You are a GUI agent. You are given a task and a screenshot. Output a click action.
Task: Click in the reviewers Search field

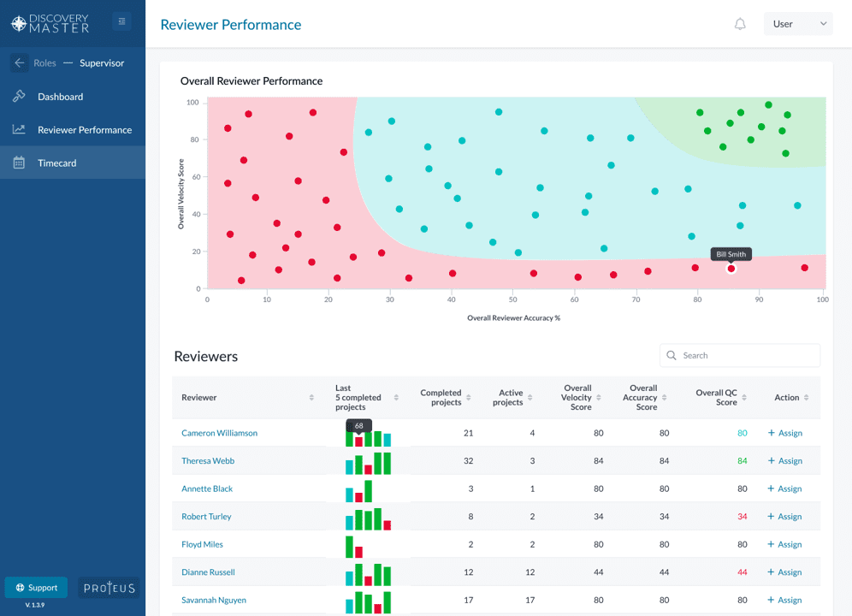click(748, 356)
